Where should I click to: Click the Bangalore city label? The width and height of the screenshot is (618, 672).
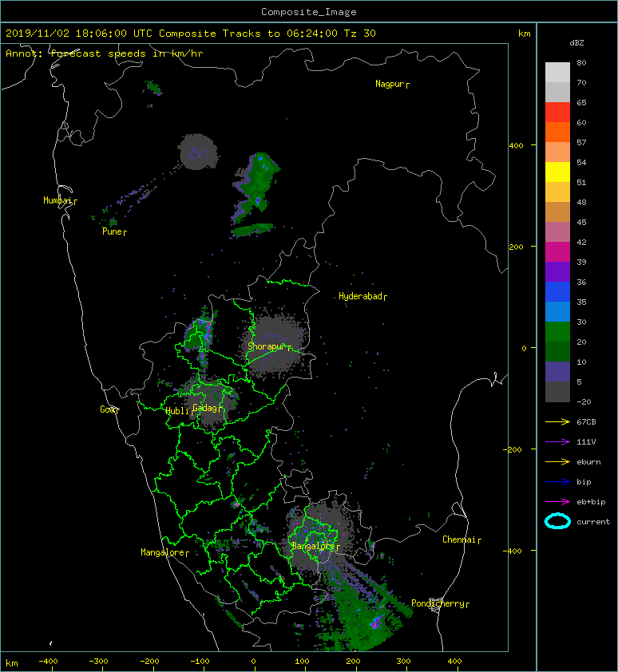point(315,547)
